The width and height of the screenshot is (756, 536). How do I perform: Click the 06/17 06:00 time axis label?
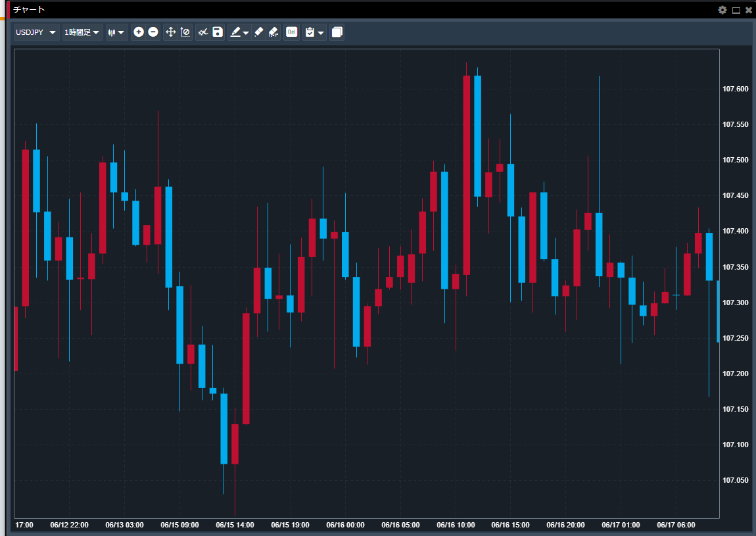[x=676, y=525]
